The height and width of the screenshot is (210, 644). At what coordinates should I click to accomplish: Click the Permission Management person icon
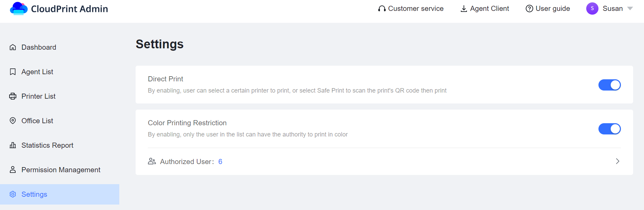click(x=13, y=170)
